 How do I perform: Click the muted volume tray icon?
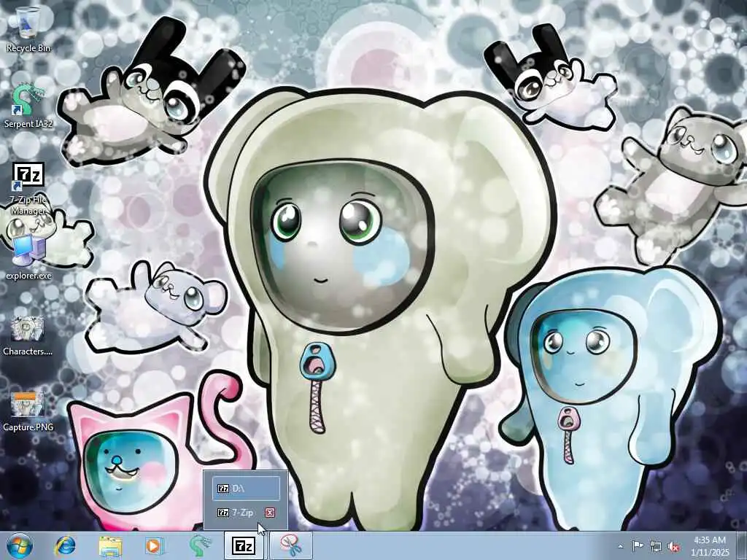(x=673, y=546)
